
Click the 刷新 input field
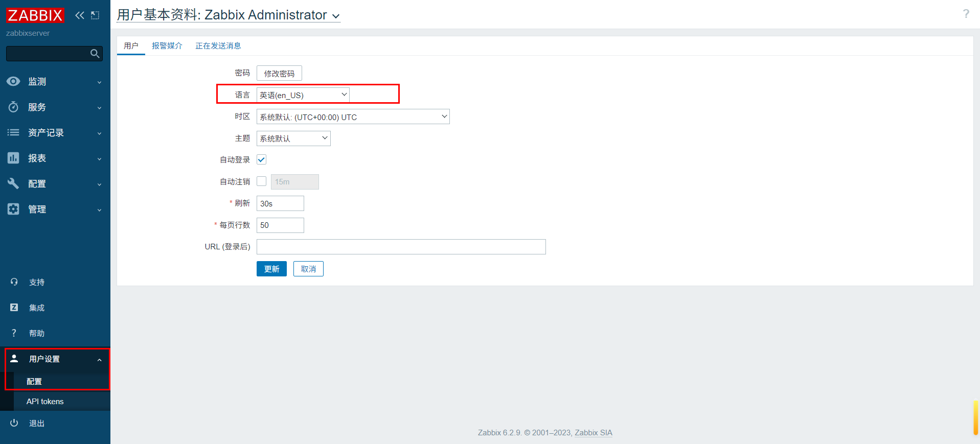pyautogui.click(x=280, y=203)
